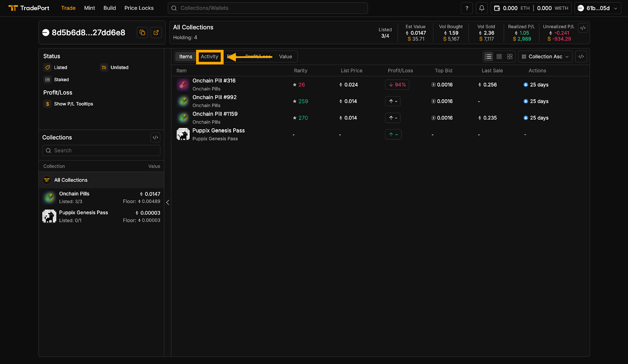Image resolution: width=628 pixels, height=364 pixels.
Task: Copy the wallet address 8d5b6d8...27dd6e8
Action: click(x=142, y=33)
